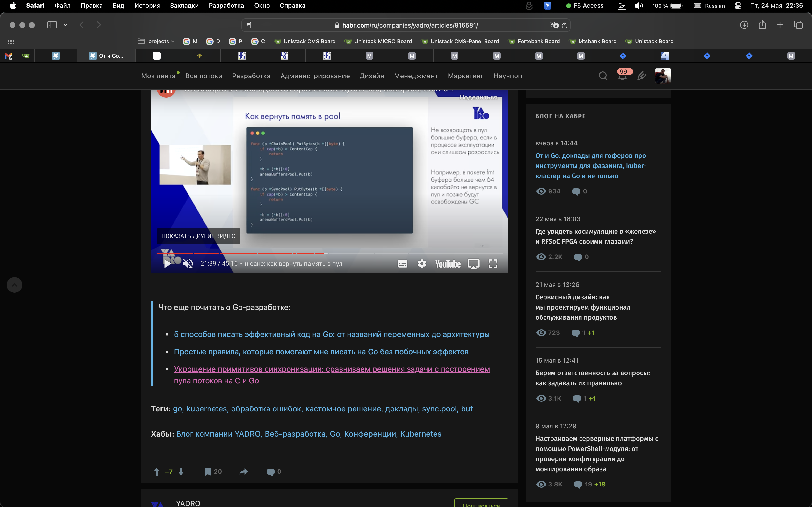
Task: Click the share arrow icon below the article
Action: [x=244, y=472]
